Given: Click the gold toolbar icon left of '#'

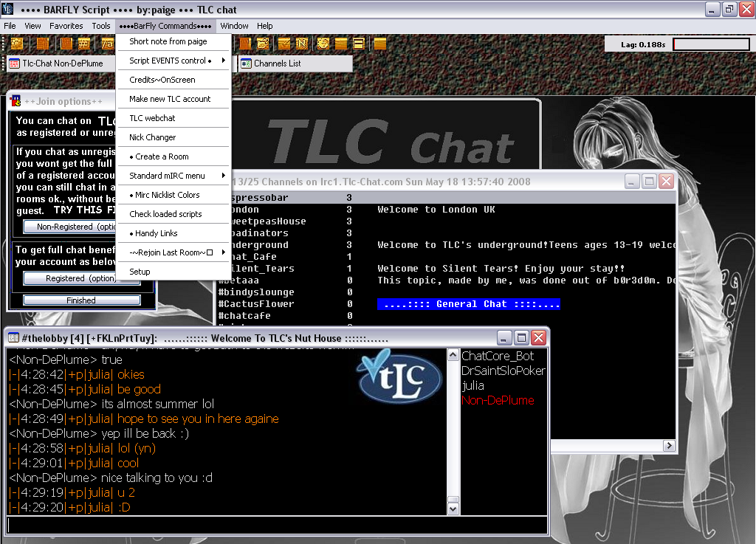Looking at the screenshot, I should coord(66,44).
